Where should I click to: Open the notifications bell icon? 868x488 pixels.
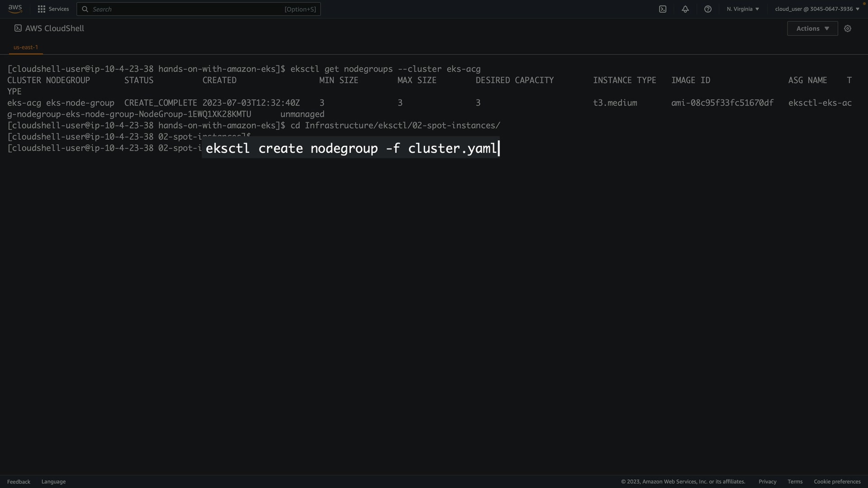[685, 9]
